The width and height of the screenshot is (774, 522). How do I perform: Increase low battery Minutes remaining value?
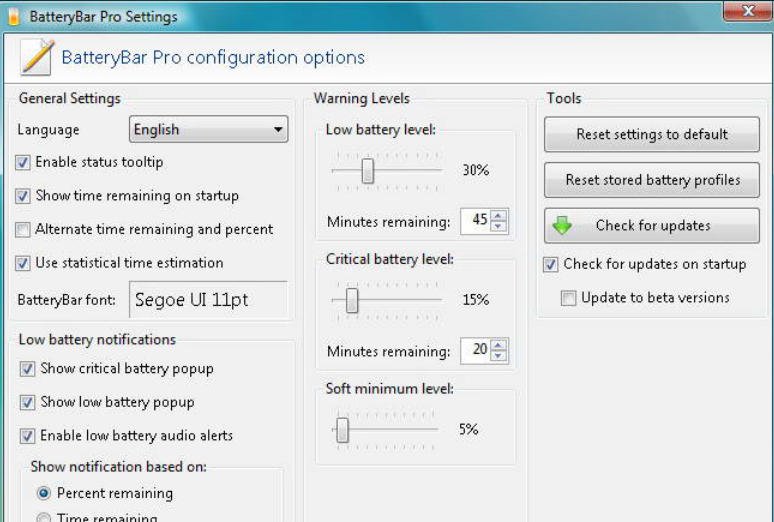(x=499, y=215)
